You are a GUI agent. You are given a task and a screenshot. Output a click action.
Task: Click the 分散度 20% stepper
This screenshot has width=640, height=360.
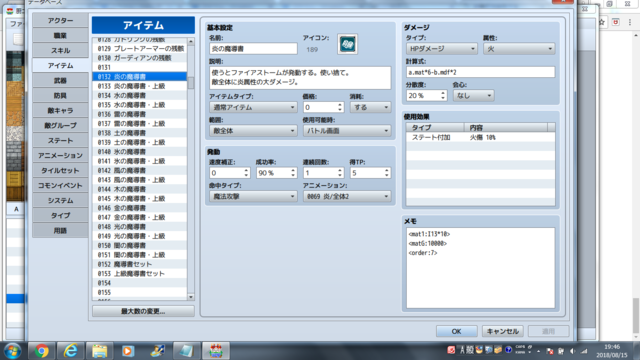[427, 96]
